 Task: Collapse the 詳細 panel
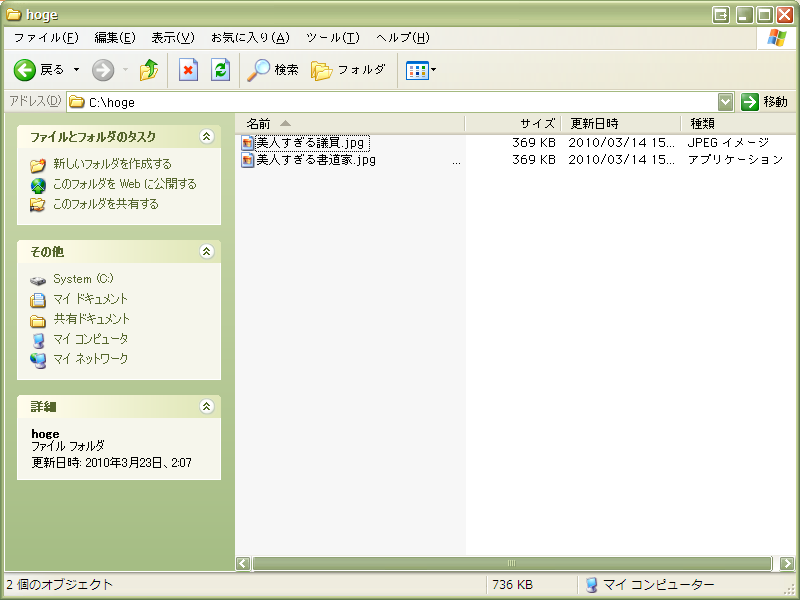coord(207,407)
